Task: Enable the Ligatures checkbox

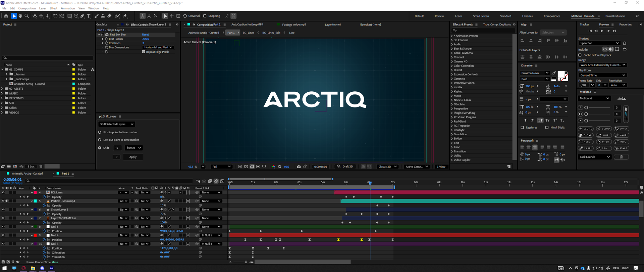Action: [522, 128]
